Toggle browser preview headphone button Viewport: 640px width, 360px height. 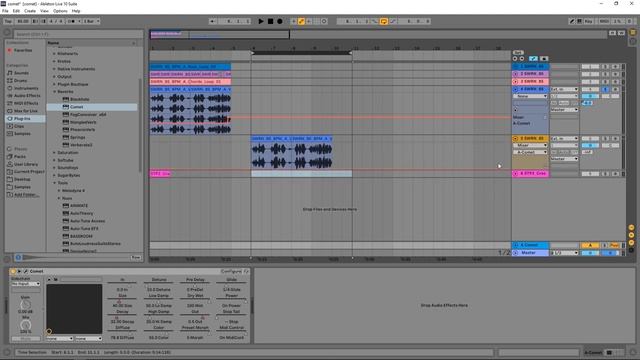[x=18, y=258]
